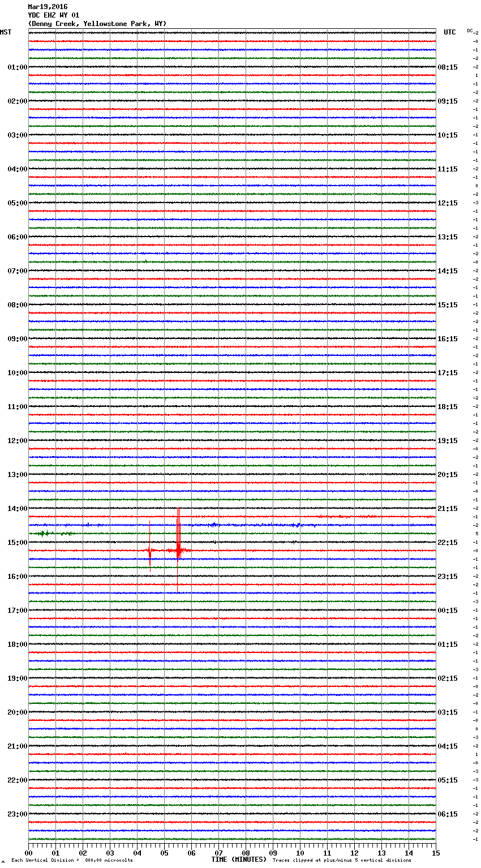Click the 00:15 UTC time label

(x=448, y=611)
